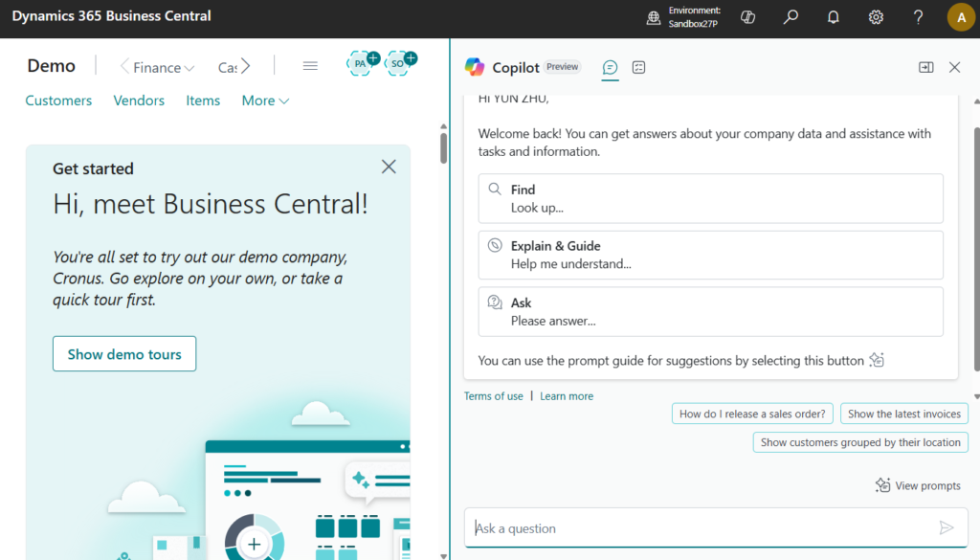Click the help question mark icon
The height and width of the screenshot is (560, 980).
[918, 16]
